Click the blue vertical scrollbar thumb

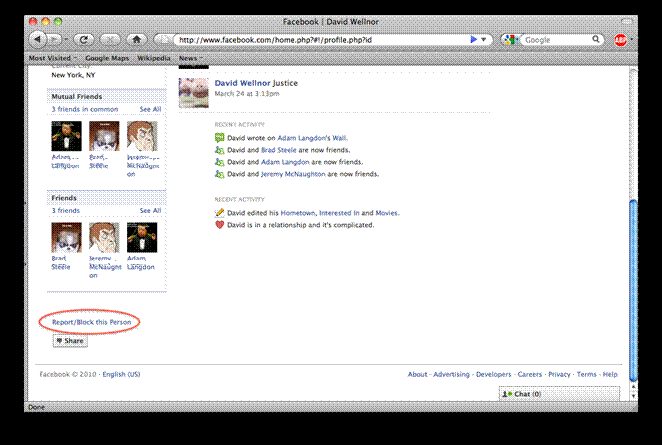pos(633,290)
